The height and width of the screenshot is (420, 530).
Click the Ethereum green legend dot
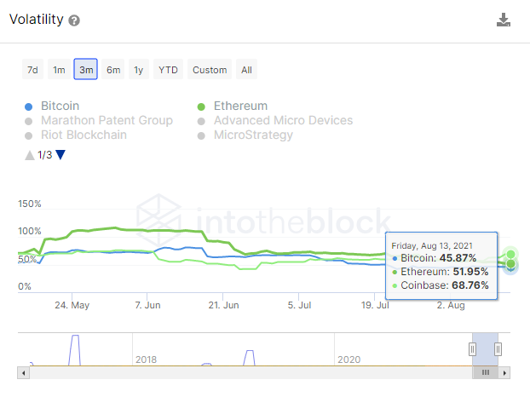click(201, 106)
